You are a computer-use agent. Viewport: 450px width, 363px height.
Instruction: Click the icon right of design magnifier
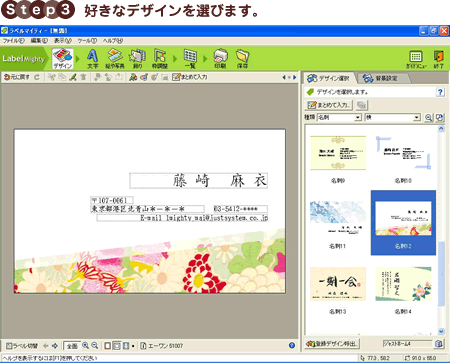[440, 117]
